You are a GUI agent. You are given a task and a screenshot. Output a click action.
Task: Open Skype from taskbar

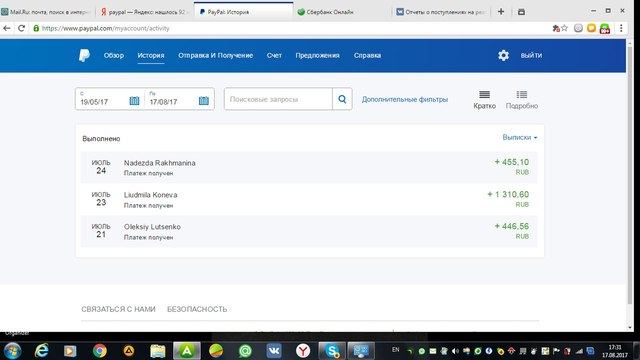pos(332,351)
